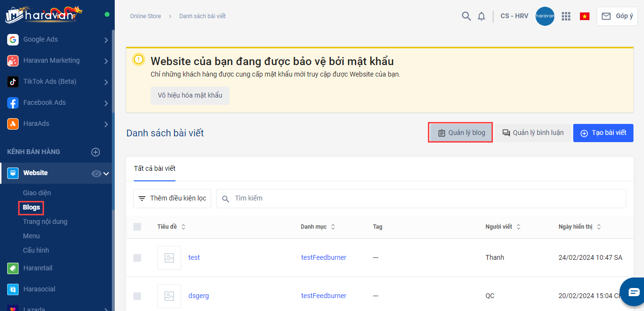Open the apps grid icon
This screenshot has width=644, height=311.
click(x=566, y=16)
